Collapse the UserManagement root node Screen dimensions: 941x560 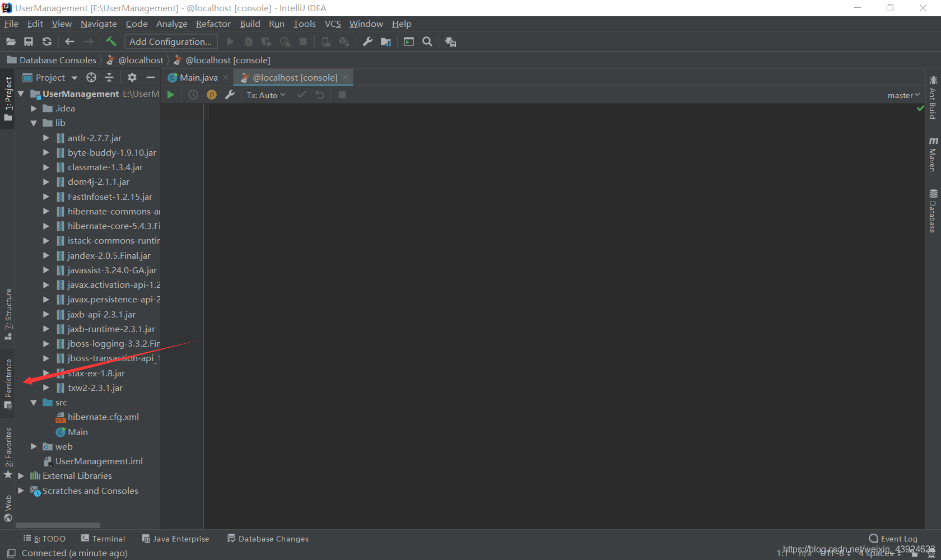pyautogui.click(x=21, y=94)
